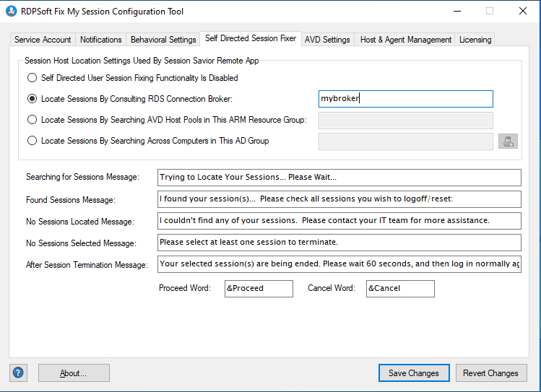Click the RDS Connection Broker name field
Screen dimensions: 541x392
point(405,99)
